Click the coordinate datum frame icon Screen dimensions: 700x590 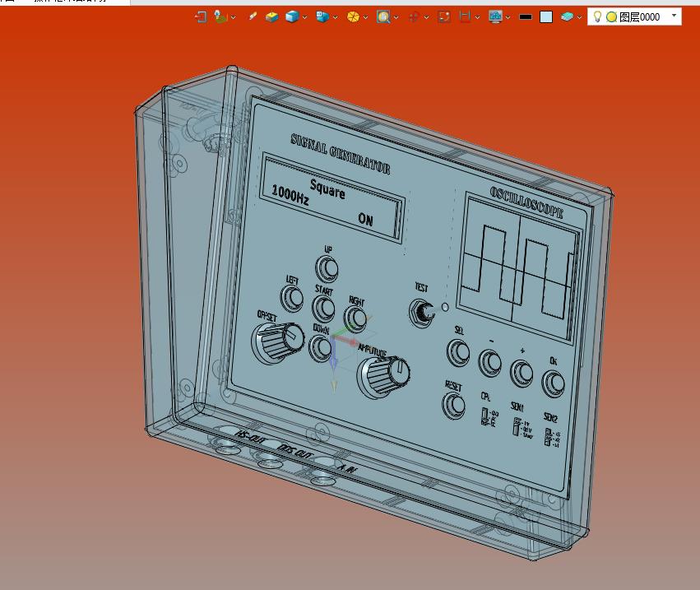coord(220,17)
